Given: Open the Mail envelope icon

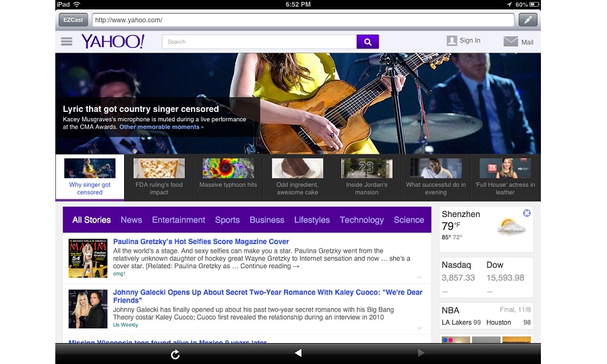Looking at the screenshot, I should 511,41.
